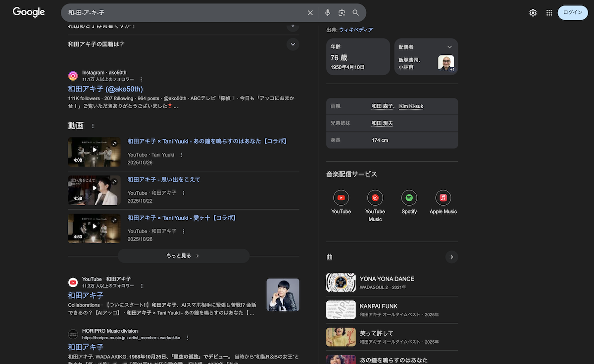Open Google apps grid menu
Viewport: 594px width, 364px height.
(x=549, y=13)
